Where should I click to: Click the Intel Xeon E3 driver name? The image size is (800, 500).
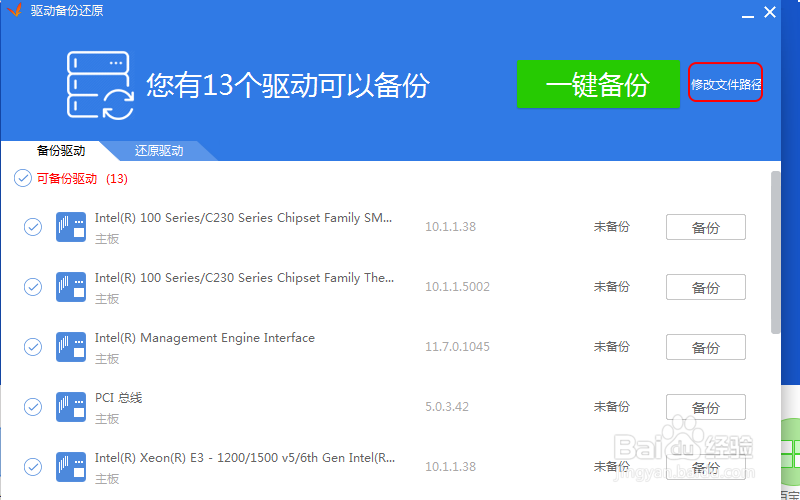[245, 458]
